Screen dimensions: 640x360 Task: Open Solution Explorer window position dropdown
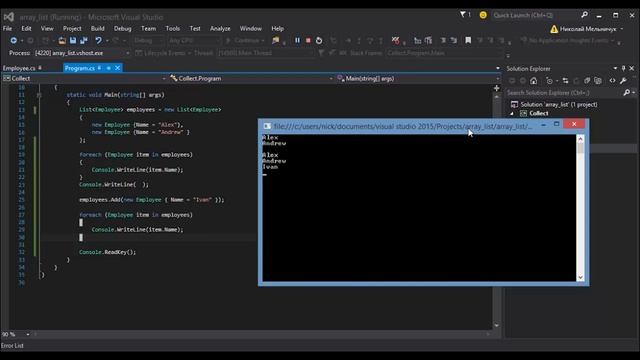point(615,69)
